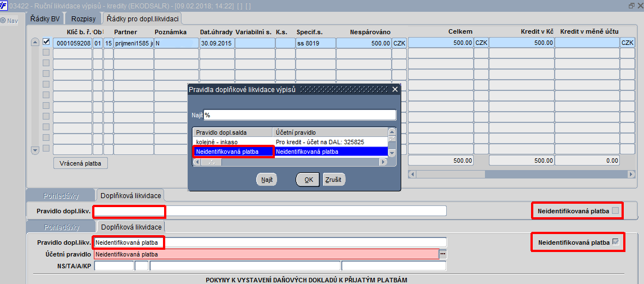Click the Pravidlo dopl.salda column header
644x284 pixels.
coord(233,132)
